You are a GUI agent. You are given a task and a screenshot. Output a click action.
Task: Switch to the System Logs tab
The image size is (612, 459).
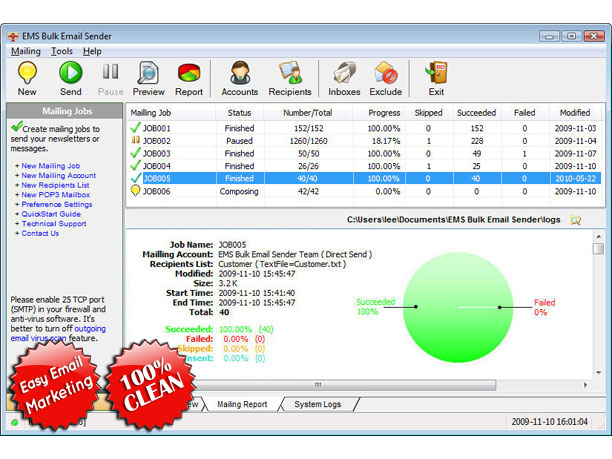pyautogui.click(x=318, y=404)
